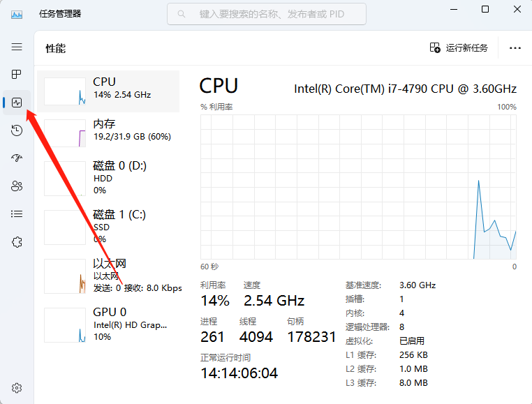Open the Processes page icon
532x404 pixels.
tap(17, 74)
